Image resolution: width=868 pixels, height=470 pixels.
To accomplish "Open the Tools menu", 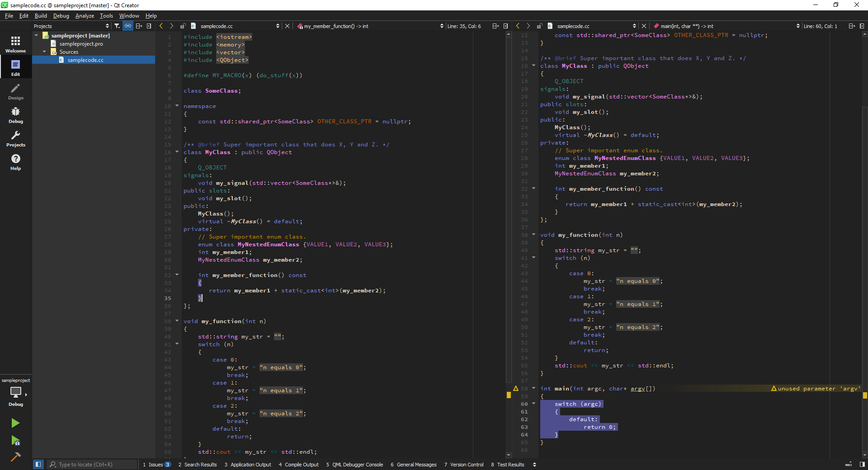I will [106, 16].
